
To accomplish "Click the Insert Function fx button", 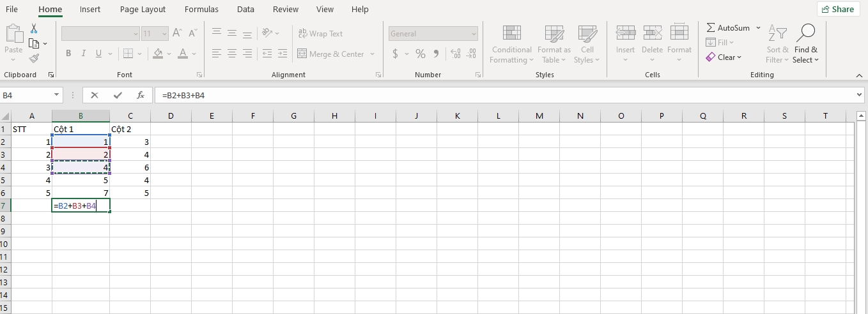I will pos(141,95).
